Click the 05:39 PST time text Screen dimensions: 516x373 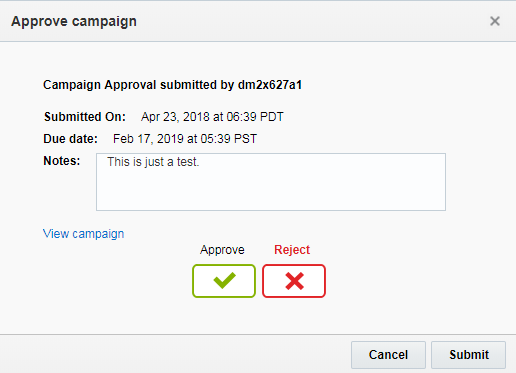click(229, 139)
